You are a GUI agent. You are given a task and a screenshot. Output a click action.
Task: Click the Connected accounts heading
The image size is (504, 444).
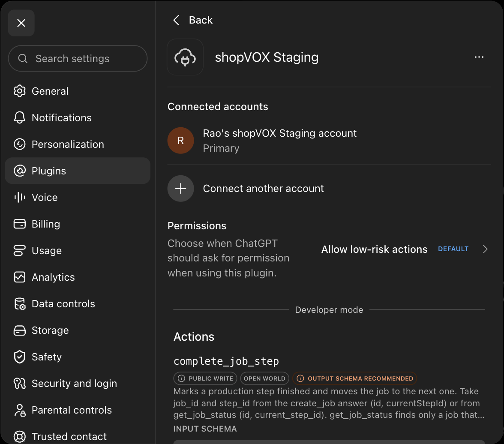tap(218, 106)
